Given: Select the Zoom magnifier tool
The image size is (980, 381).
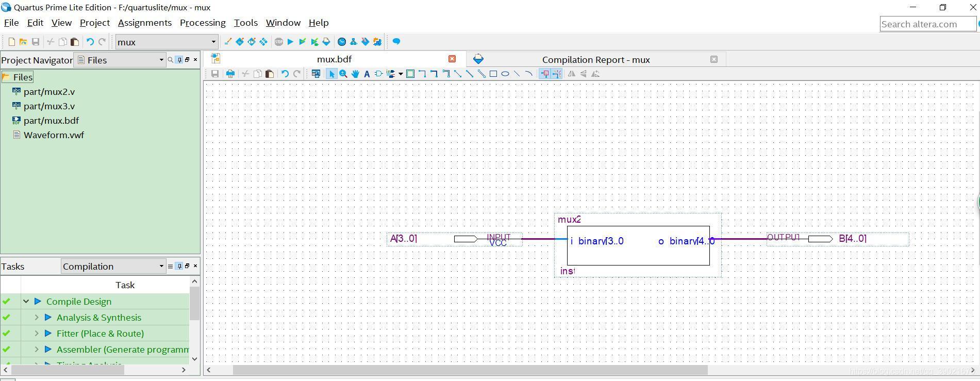Looking at the screenshot, I should pos(343,74).
